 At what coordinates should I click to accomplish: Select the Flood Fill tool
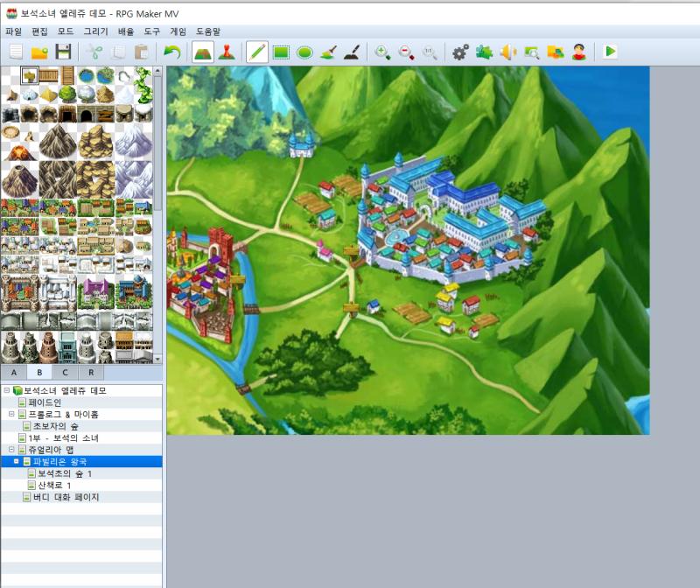[329, 52]
